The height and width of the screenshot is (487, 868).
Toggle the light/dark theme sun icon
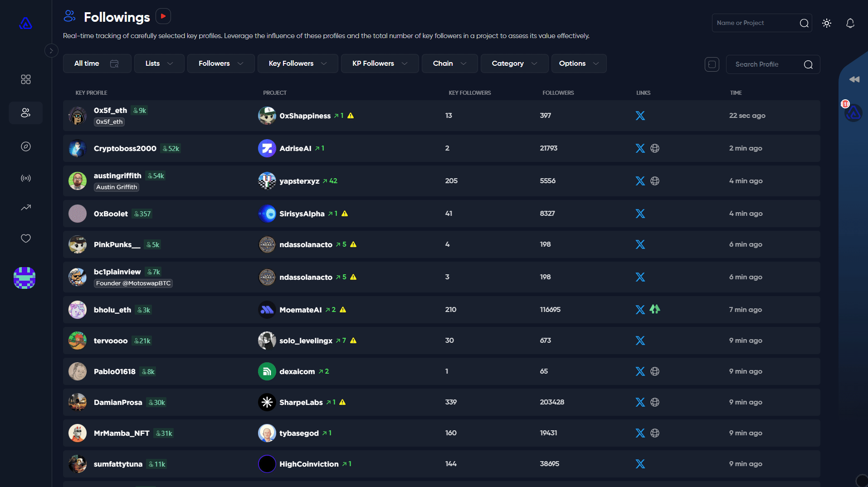(x=827, y=23)
